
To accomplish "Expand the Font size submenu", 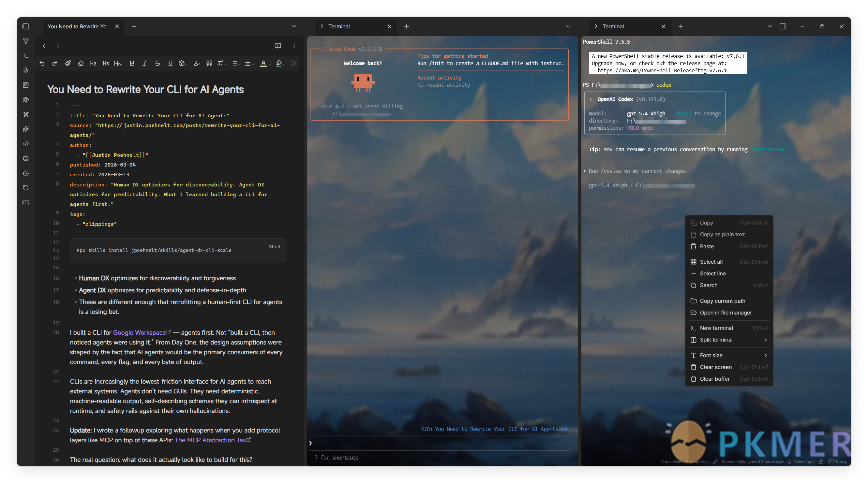I will [729, 355].
